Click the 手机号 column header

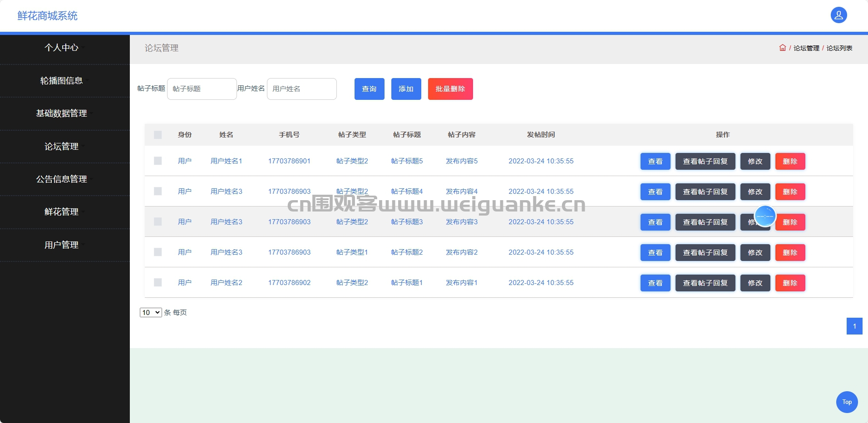click(x=289, y=135)
